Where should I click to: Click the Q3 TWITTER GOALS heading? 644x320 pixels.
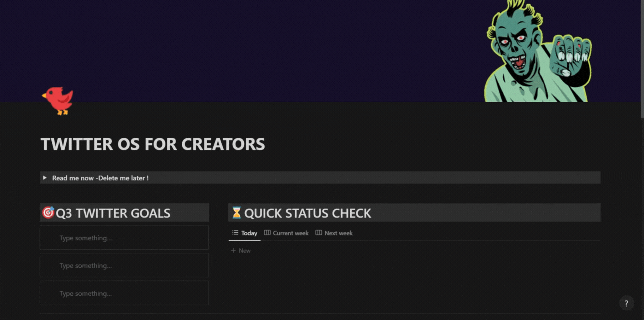coord(113,213)
